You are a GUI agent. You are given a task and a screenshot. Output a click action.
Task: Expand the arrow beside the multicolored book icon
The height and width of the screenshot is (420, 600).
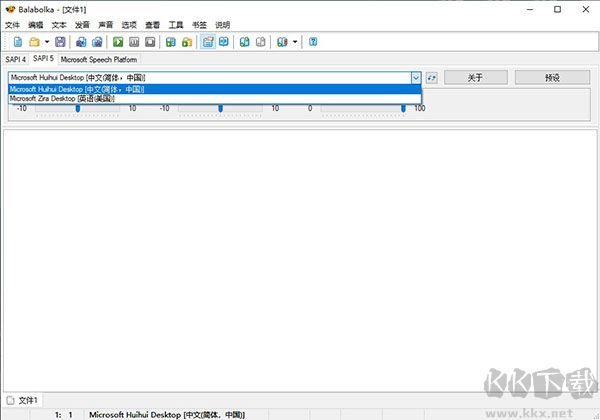[295, 42]
